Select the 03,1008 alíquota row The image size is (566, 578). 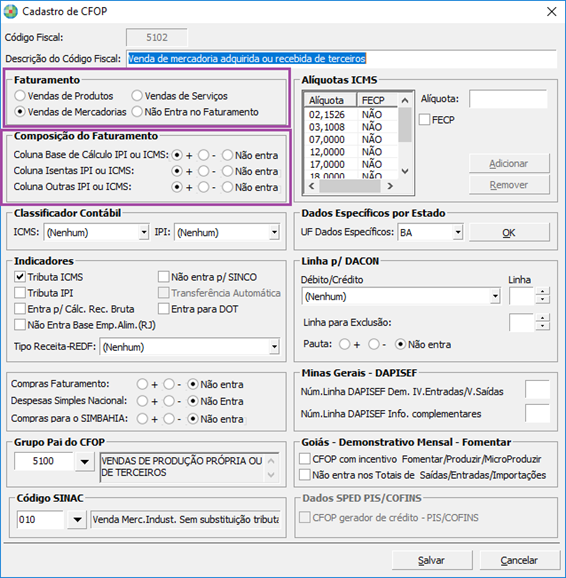pyautogui.click(x=350, y=127)
